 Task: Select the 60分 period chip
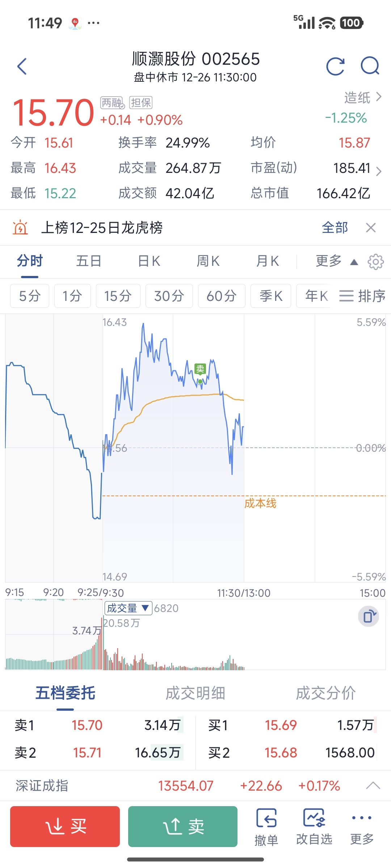click(222, 296)
